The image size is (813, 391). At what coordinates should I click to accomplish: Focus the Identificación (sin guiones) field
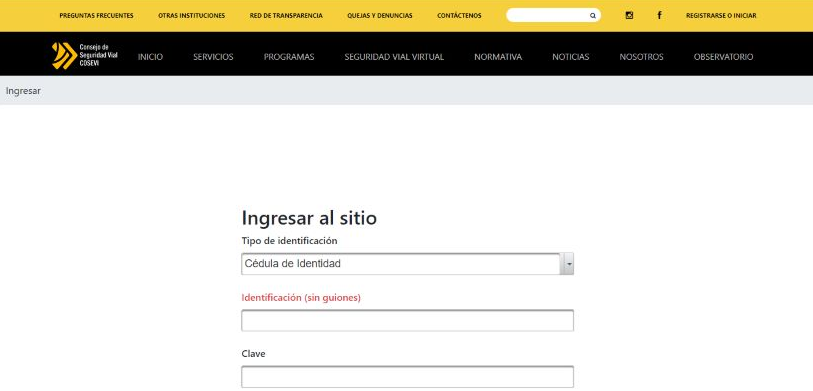coord(408,320)
